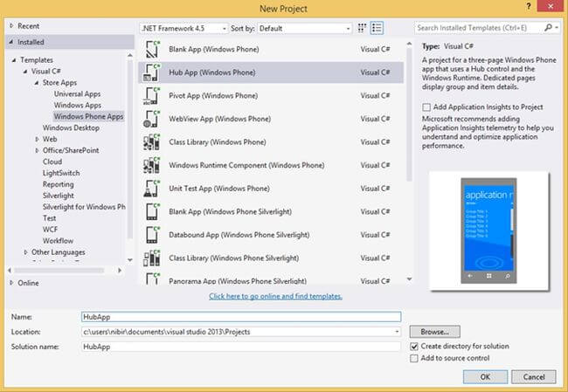568x392 pixels.
Task: Switch to small icons view
Action: tap(362, 28)
